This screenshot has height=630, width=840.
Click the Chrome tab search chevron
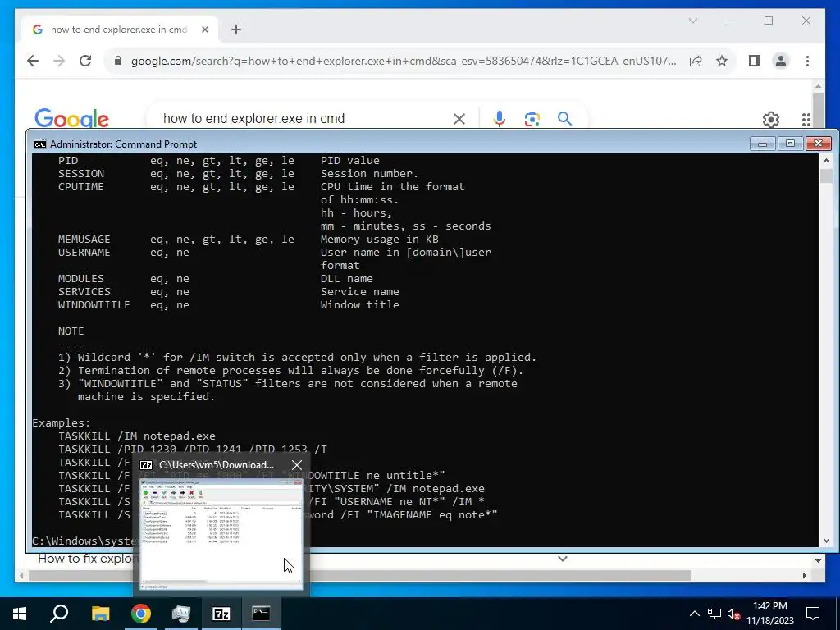click(692, 21)
